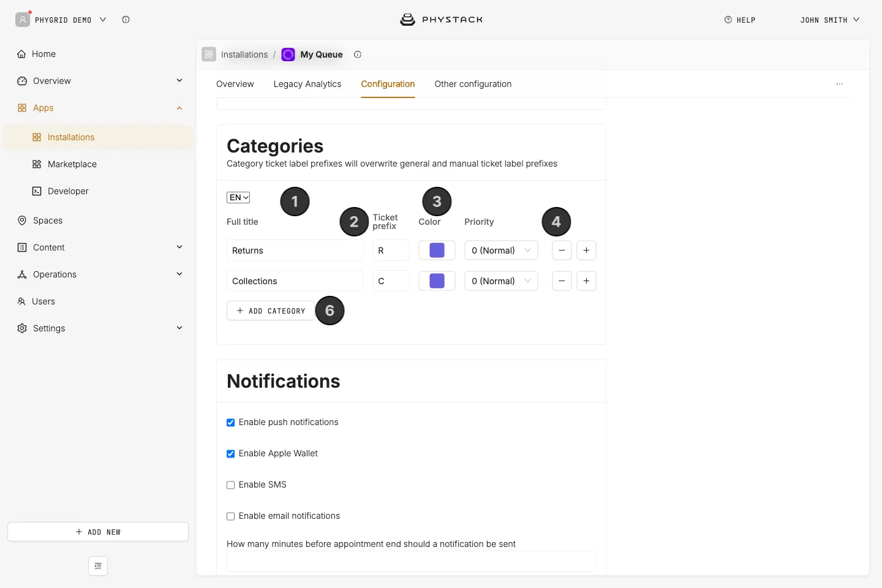This screenshot has width=882, height=588.
Task: Go to Installations breadcrumb link
Action: (244, 55)
